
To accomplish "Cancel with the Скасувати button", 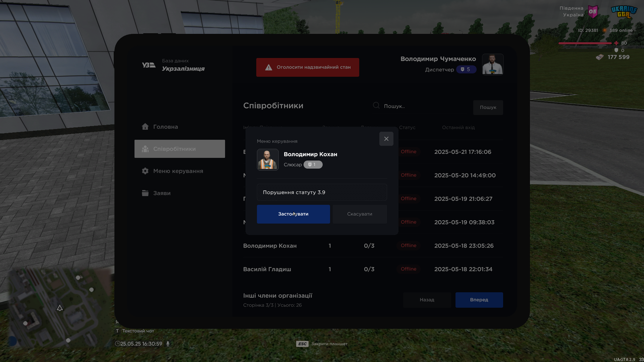I will 360,214.
